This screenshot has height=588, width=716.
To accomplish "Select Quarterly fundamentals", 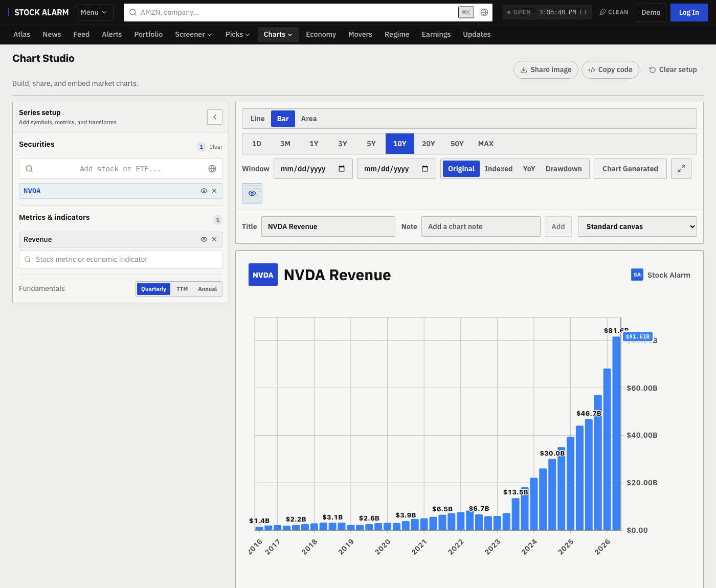I will (x=153, y=289).
